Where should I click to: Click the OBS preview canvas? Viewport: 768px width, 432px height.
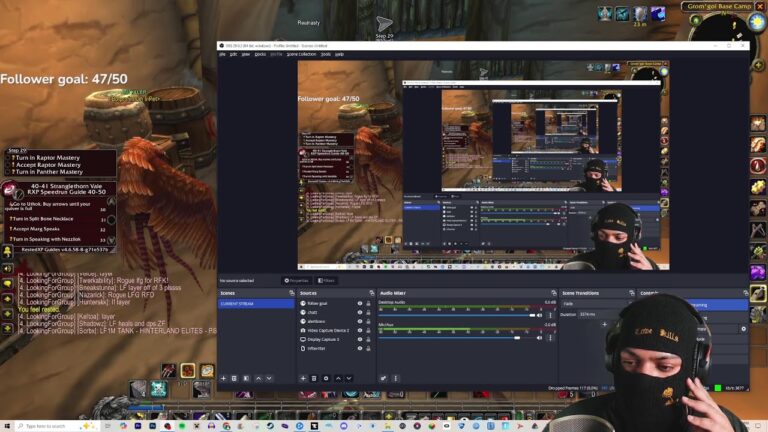483,165
